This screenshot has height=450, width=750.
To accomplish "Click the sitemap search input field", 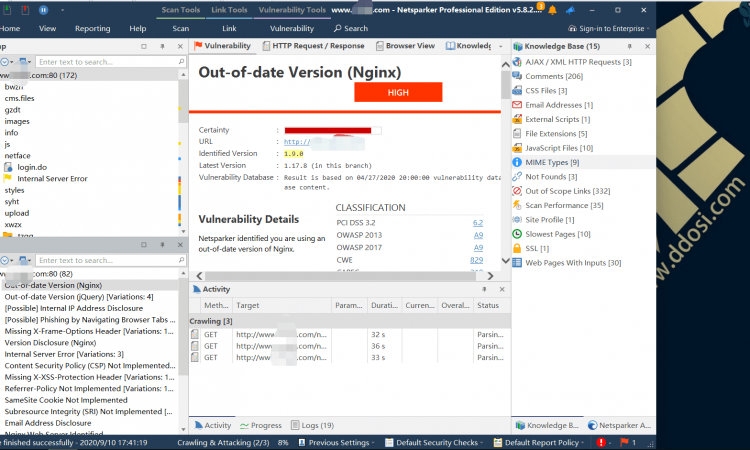I will tap(110, 62).
